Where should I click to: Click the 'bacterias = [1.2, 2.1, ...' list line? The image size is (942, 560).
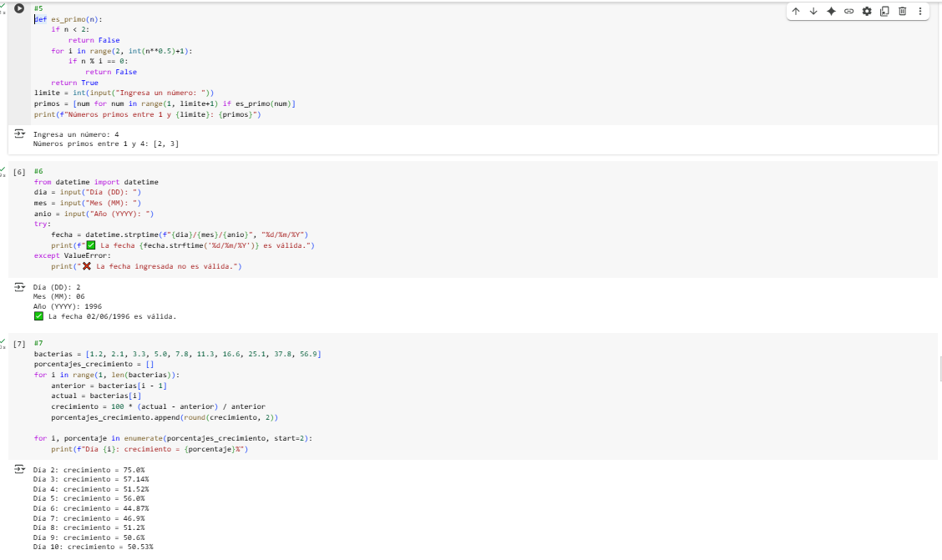click(178, 354)
